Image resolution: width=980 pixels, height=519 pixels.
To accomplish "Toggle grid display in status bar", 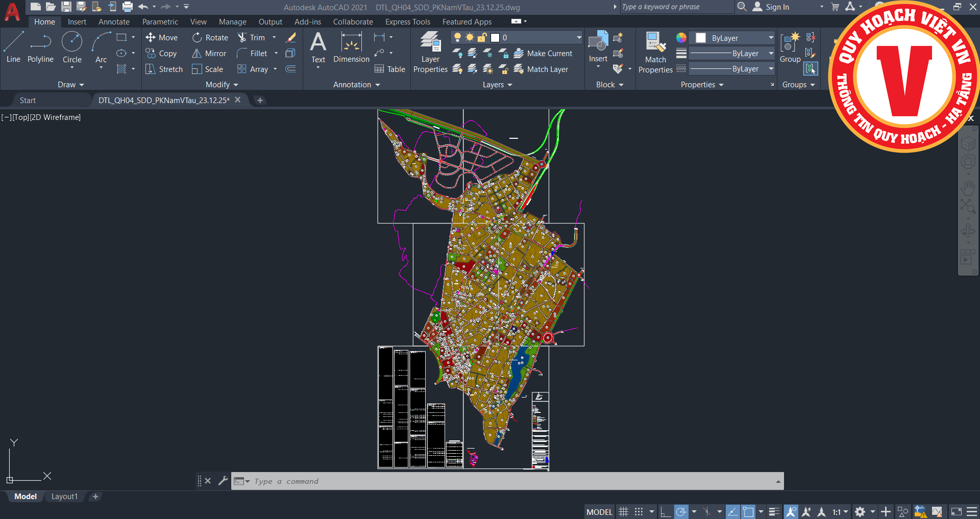I will (623, 512).
